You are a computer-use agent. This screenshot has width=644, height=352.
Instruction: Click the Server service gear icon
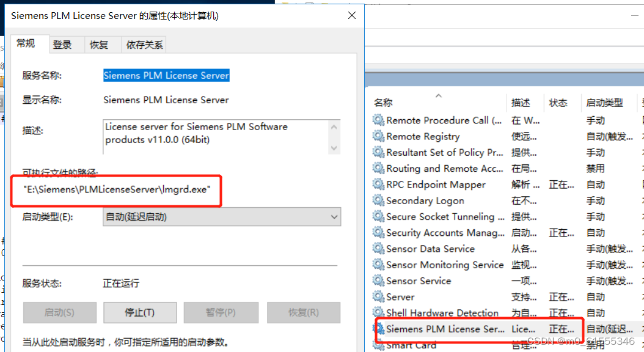(x=378, y=296)
